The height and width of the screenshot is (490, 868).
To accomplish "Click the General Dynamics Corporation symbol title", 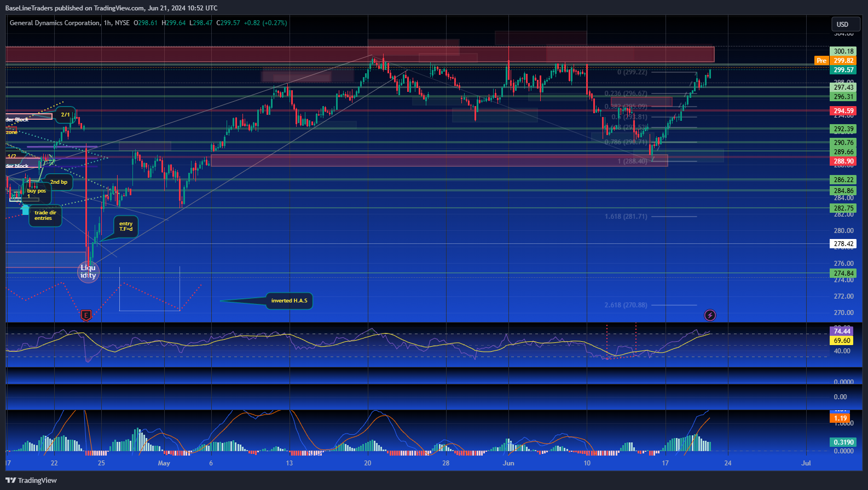I will tap(55, 23).
